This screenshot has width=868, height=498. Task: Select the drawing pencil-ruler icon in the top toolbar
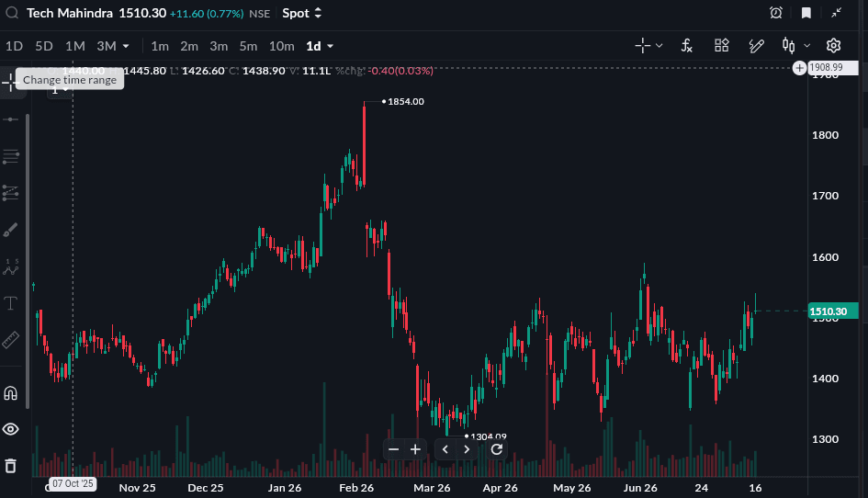click(x=756, y=45)
